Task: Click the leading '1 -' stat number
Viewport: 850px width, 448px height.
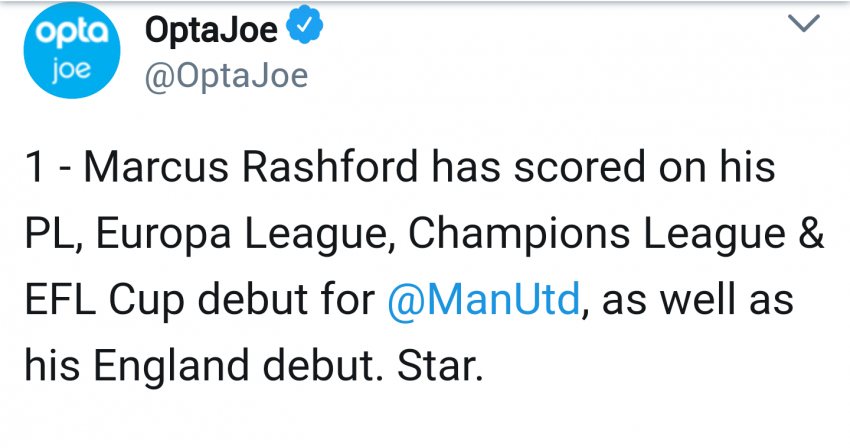Action: 48,166
